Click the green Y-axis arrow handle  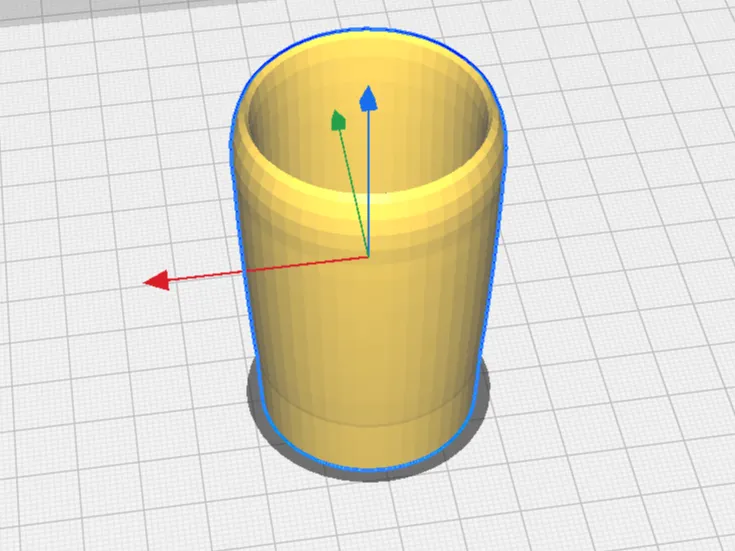(x=338, y=120)
